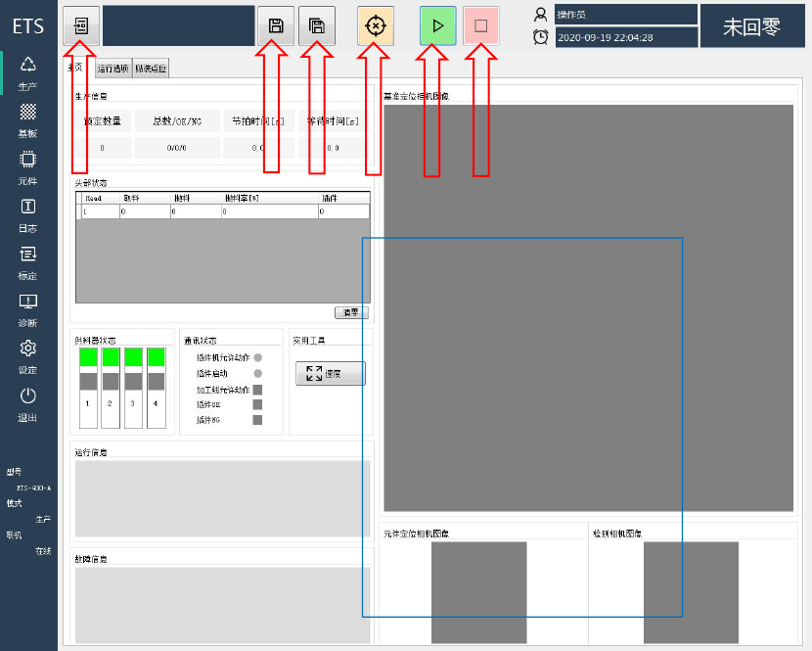Click the program name field in toolbar
812x651 pixels.
pyautogui.click(x=179, y=25)
